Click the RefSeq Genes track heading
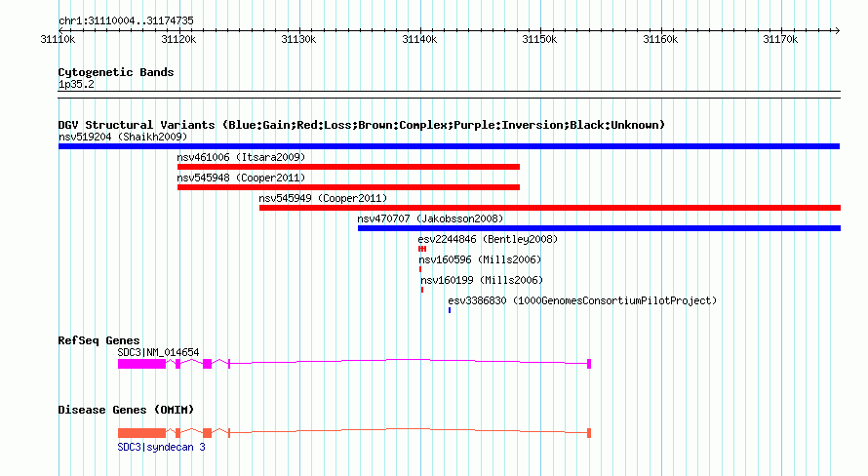 coord(99,340)
